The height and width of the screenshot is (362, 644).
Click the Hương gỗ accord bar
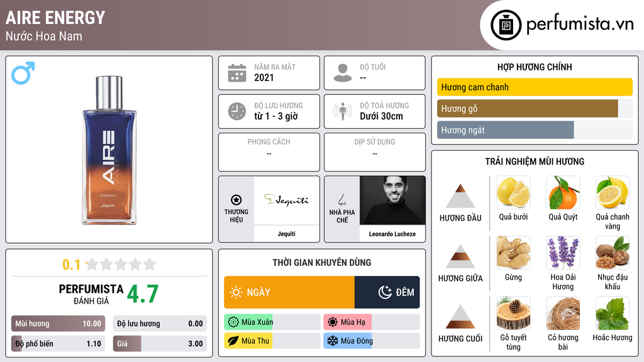tap(535, 108)
